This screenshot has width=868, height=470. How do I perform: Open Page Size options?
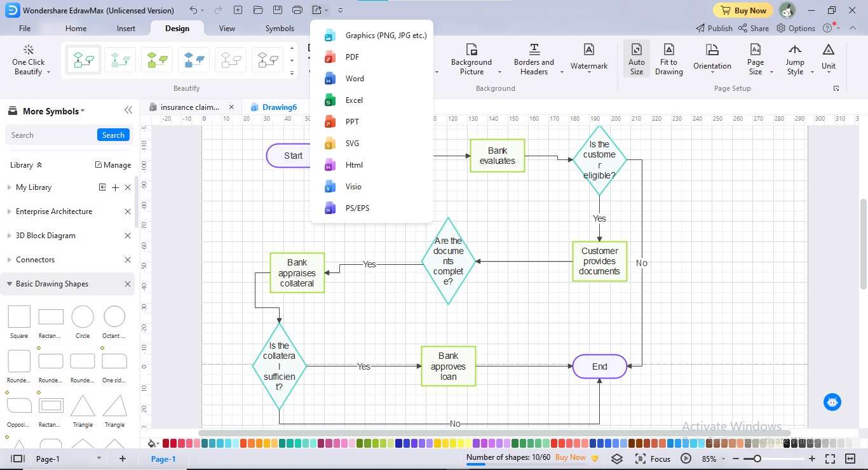click(756, 60)
